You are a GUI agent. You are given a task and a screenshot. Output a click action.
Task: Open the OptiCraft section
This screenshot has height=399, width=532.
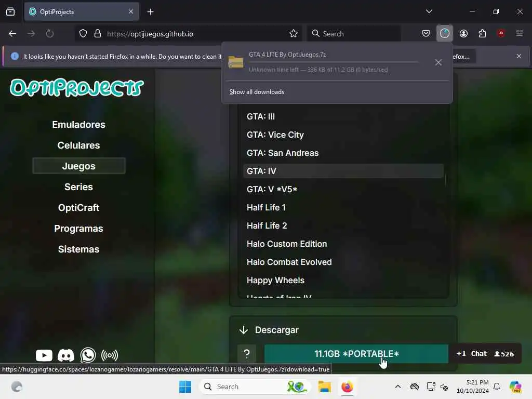[79, 208]
